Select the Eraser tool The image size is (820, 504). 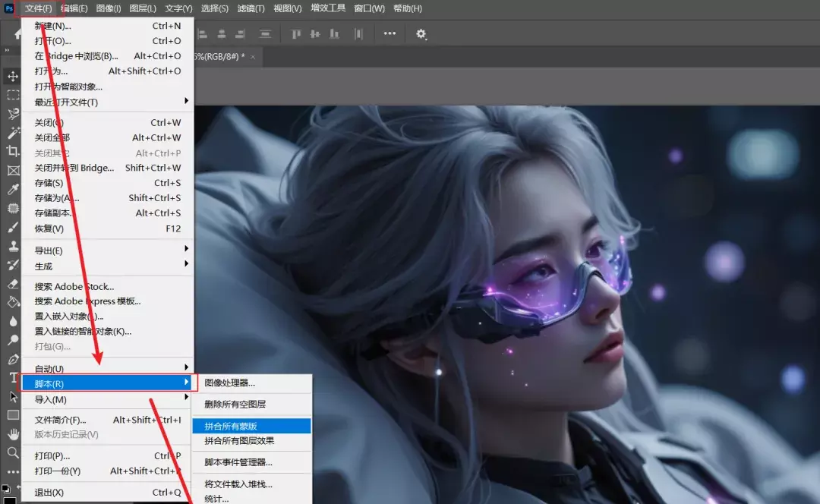pyautogui.click(x=13, y=283)
